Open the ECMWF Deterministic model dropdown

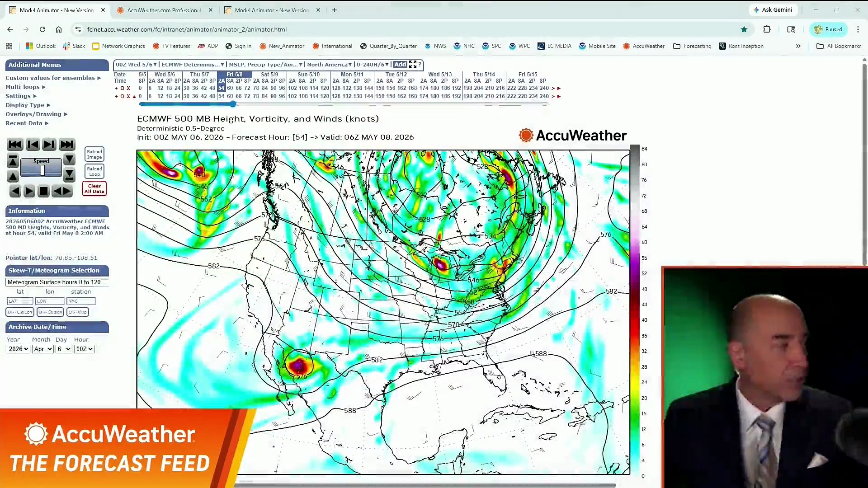[x=193, y=65]
